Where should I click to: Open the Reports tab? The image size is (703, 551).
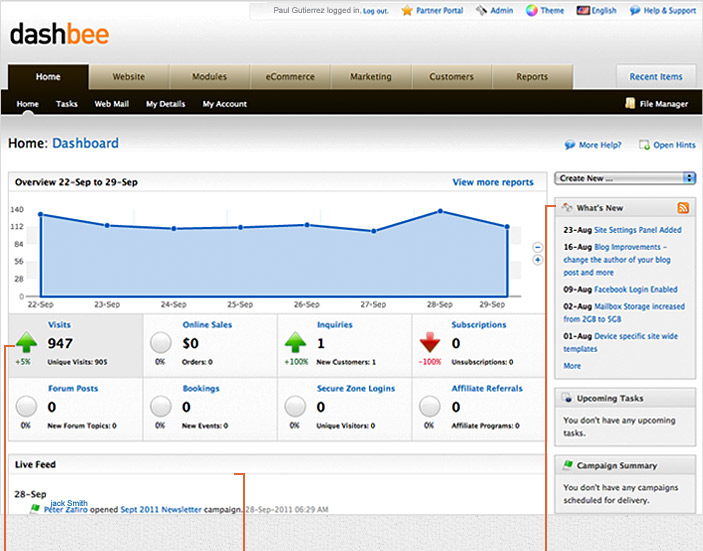click(x=532, y=77)
